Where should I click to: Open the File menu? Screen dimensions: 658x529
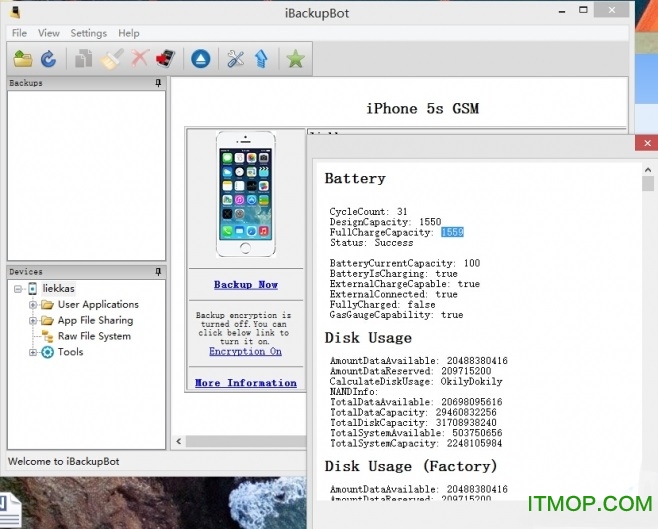coord(19,33)
